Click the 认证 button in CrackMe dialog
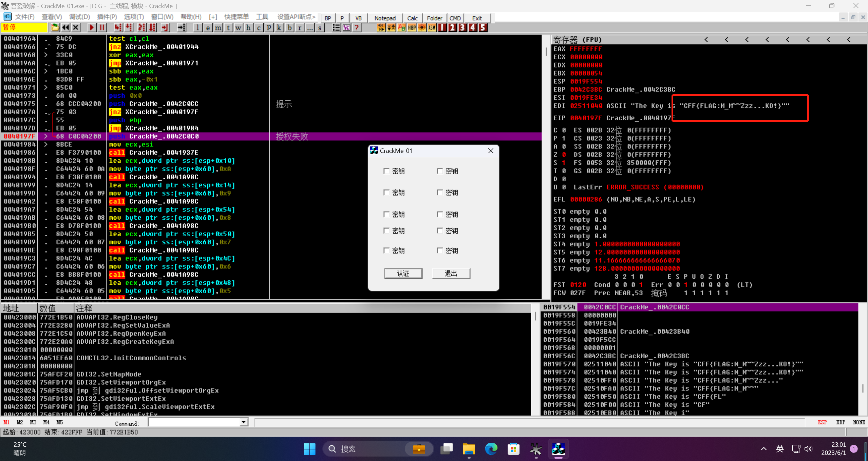868x461 pixels. 403,274
